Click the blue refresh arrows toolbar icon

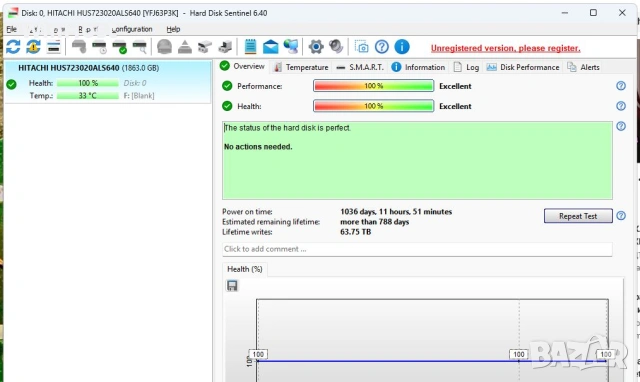coord(13,47)
